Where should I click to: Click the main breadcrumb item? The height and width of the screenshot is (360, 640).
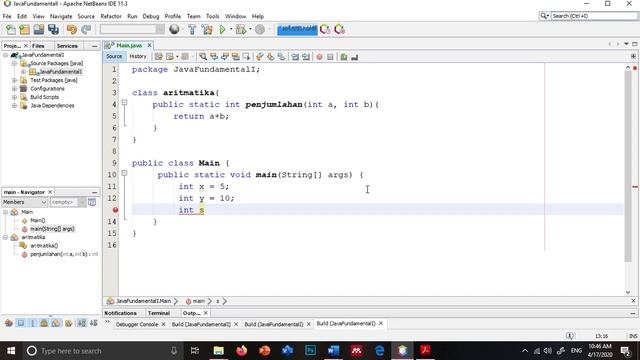pyautogui.click(x=198, y=301)
